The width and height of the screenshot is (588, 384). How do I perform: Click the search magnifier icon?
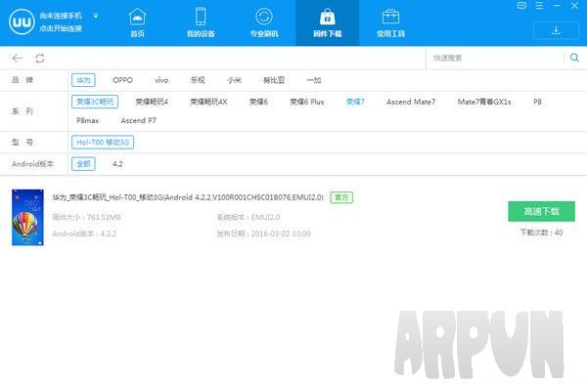(x=574, y=58)
